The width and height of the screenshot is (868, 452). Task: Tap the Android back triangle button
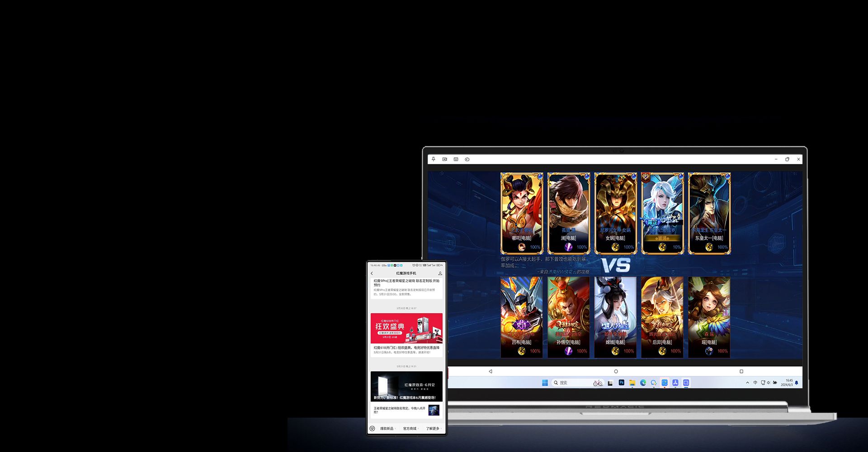(x=491, y=372)
